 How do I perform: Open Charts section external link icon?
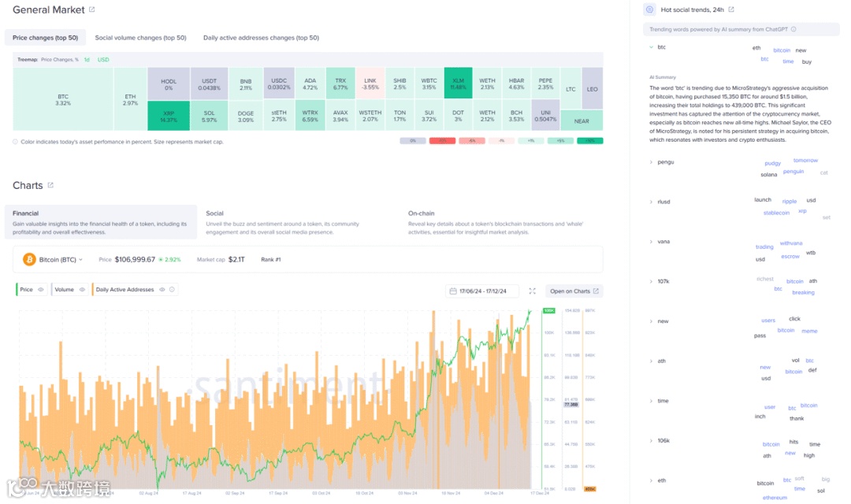click(50, 186)
